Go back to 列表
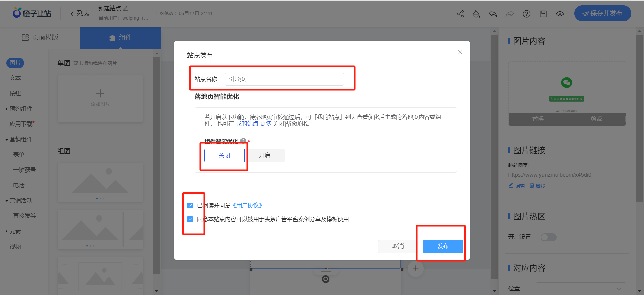The image size is (644, 295). [x=80, y=13]
